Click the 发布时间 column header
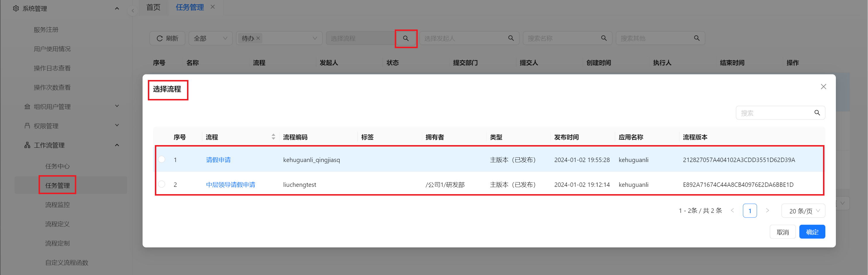This screenshot has width=868, height=275. point(566,137)
